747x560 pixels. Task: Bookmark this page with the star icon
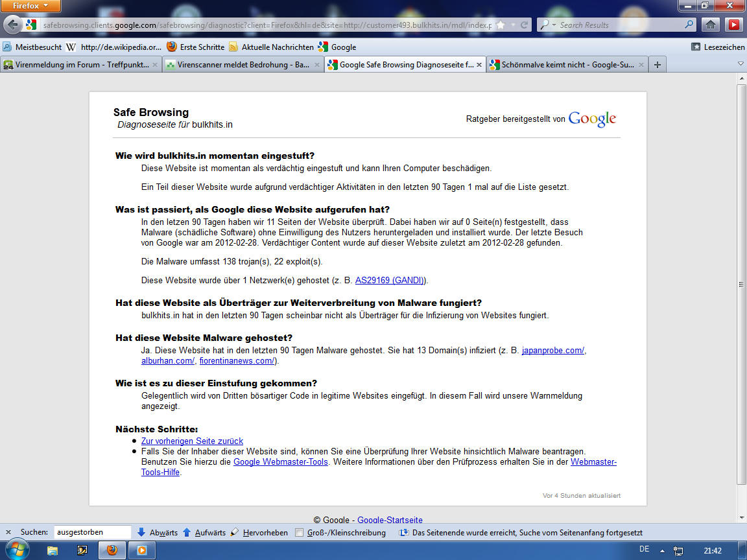[x=501, y=25]
